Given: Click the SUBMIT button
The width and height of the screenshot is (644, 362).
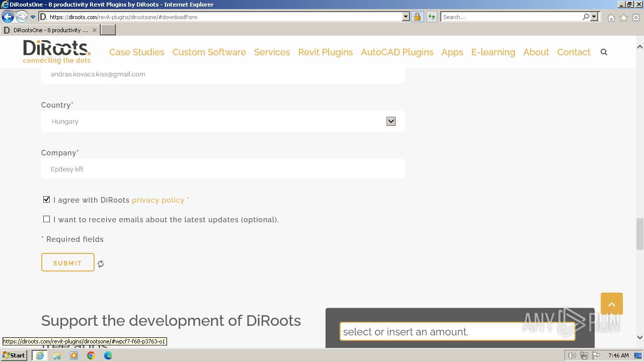Looking at the screenshot, I should [68, 262].
